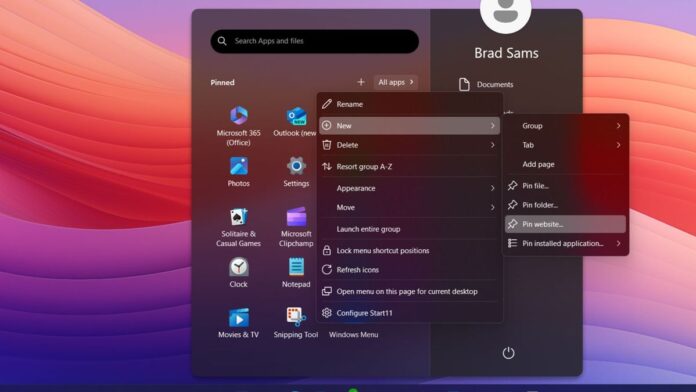Click the trash icon beside Delete
The width and height of the screenshot is (696, 392).
click(x=327, y=145)
